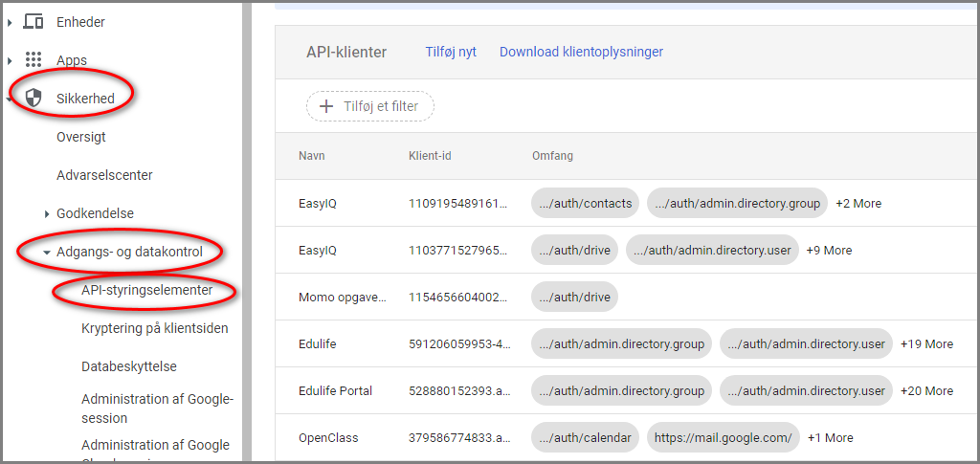Viewport: 980px width, 464px height.
Task: Click the .../auth/drive chip in Momo row
Action: pos(574,298)
